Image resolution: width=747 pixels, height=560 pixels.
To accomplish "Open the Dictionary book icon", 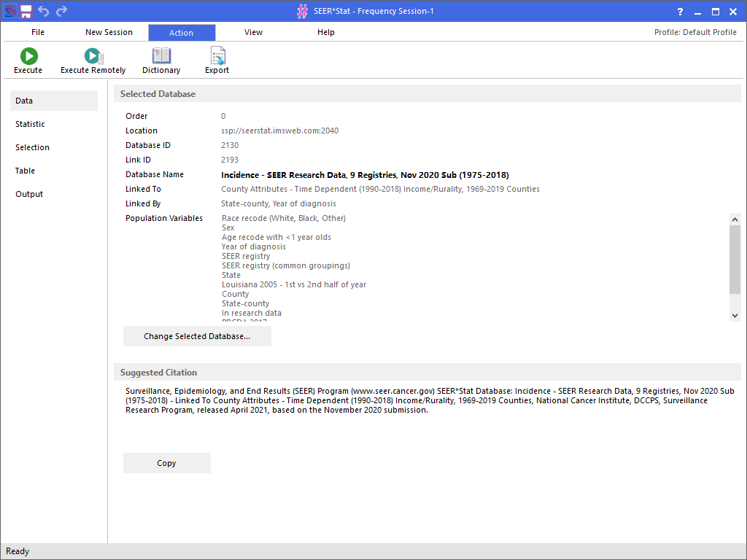I will pyautogui.click(x=161, y=56).
